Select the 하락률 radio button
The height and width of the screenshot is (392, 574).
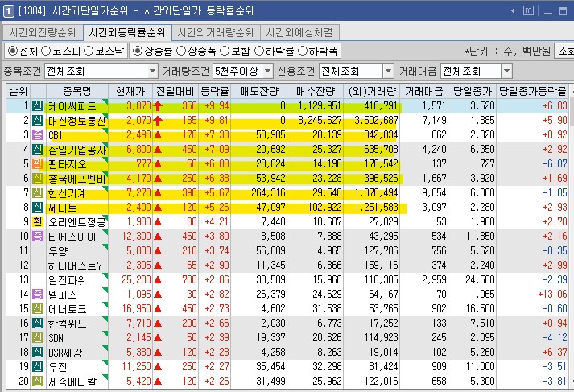[258, 51]
